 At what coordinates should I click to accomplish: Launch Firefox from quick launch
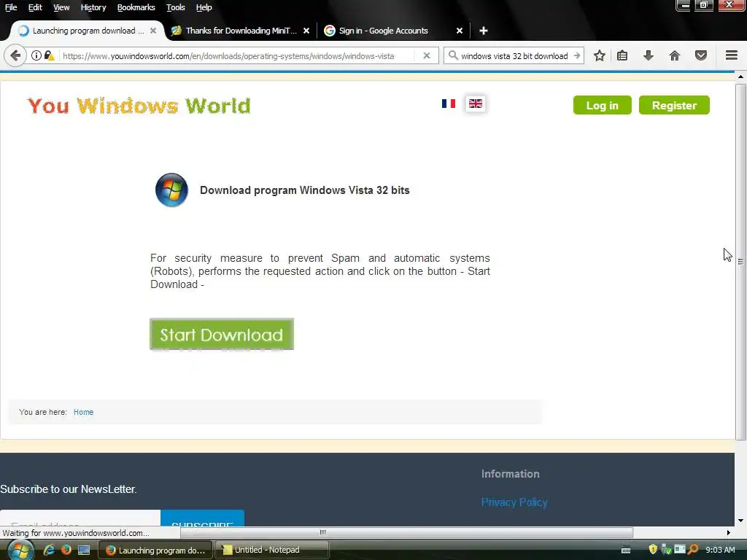click(x=66, y=550)
